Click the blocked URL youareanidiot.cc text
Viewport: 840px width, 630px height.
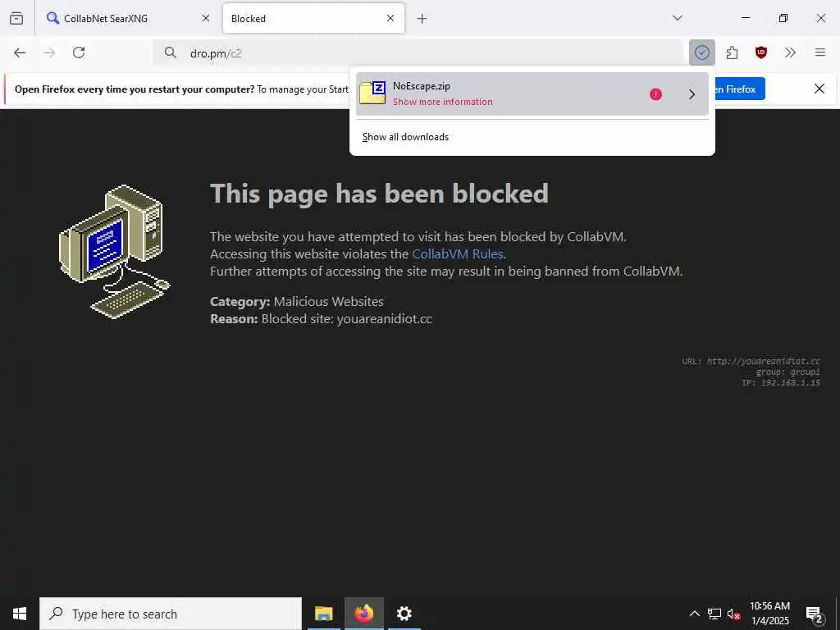tap(764, 361)
